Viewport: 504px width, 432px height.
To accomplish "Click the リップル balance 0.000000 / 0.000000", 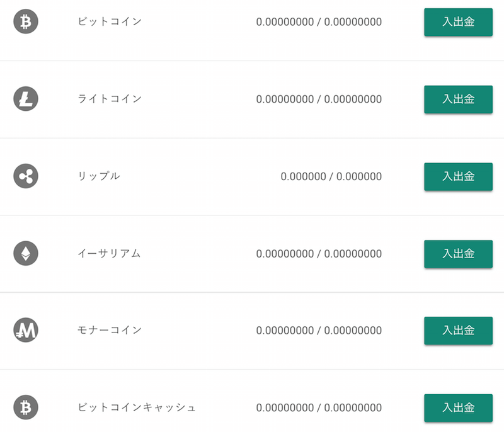I will pyautogui.click(x=331, y=176).
